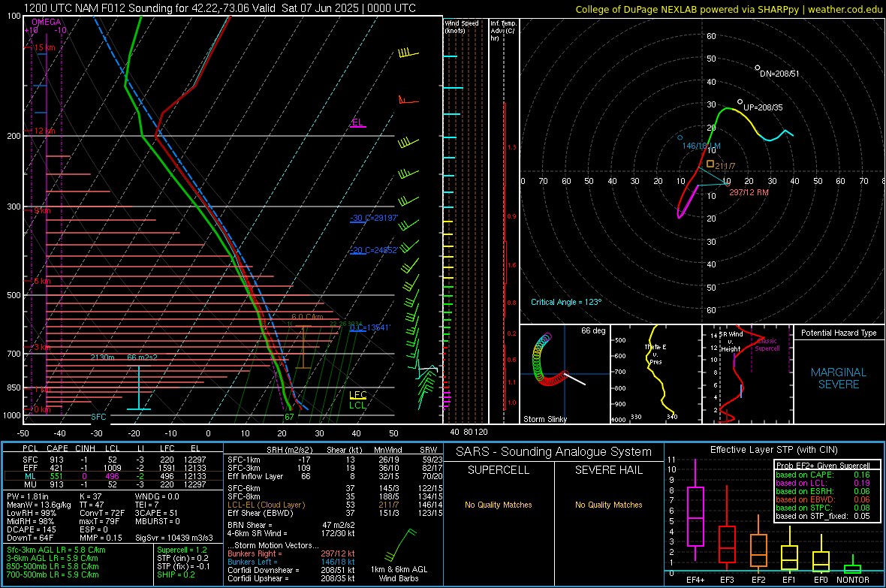Click the magenta OMEGA label
Screen dimensions: 886x588
coord(47,22)
